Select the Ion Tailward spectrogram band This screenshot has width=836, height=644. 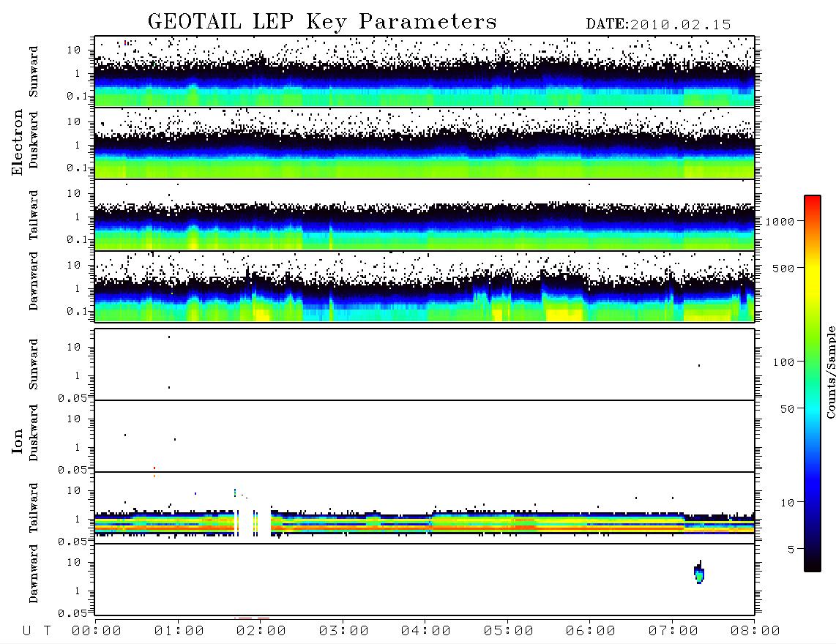tap(425, 523)
